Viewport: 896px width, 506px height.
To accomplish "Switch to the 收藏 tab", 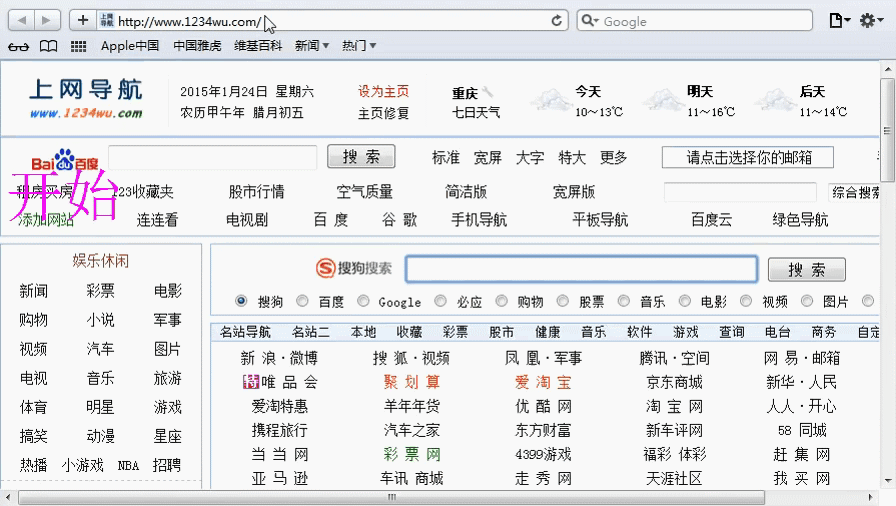I will pyautogui.click(x=409, y=332).
